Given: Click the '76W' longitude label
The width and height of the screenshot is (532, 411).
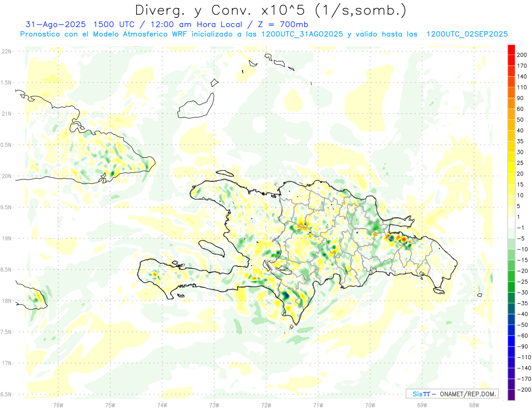Looking at the screenshot, I should tap(58, 405).
